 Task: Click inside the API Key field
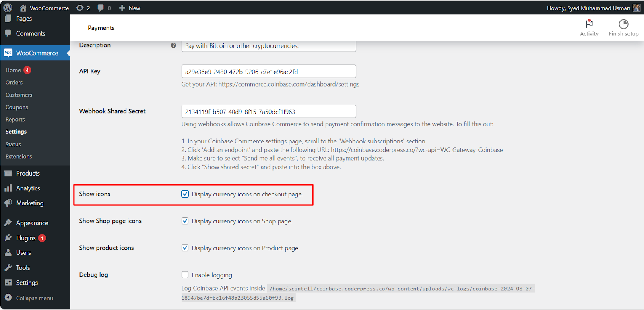click(x=268, y=72)
